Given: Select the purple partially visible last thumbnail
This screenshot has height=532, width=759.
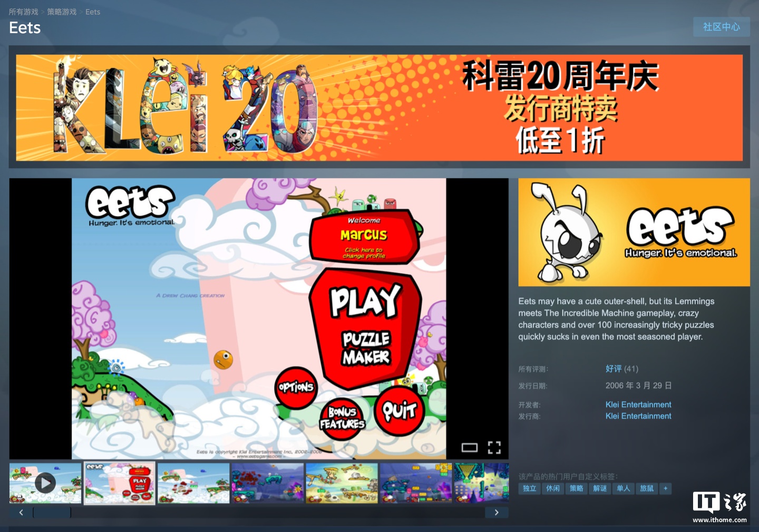Looking at the screenshot, I should pos(482,483).
